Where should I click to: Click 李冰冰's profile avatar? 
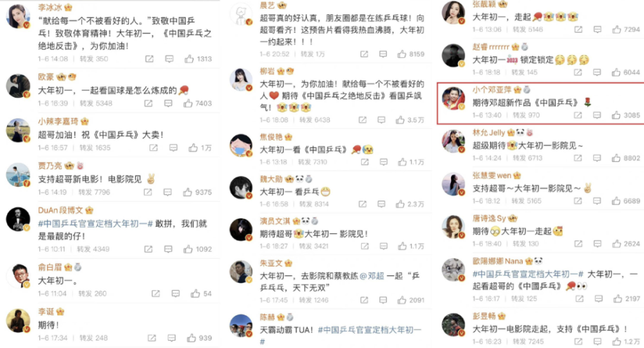[x=17, y=17]
